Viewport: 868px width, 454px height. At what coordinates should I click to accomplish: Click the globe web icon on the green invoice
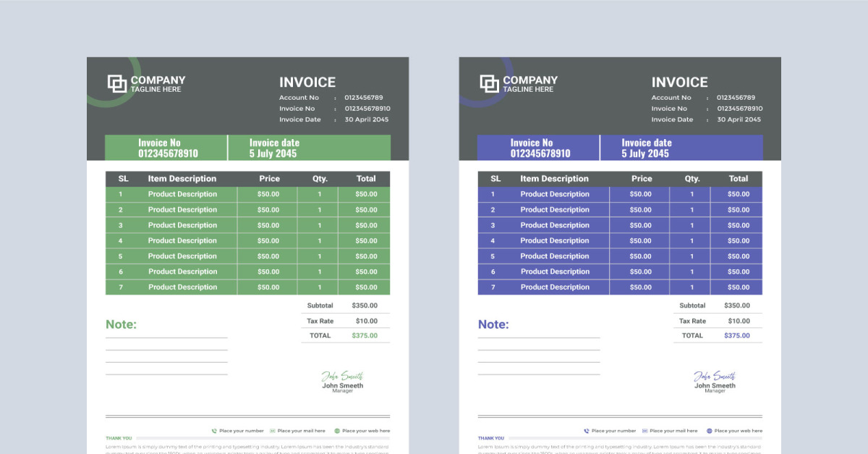point(337,431)
